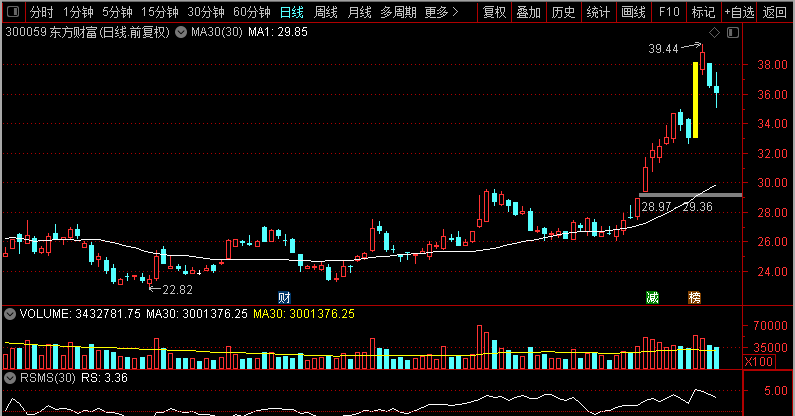Click the 叠加 overlay button
The image size is (795, 416).
pyautogui.click(x=529, y=12)
